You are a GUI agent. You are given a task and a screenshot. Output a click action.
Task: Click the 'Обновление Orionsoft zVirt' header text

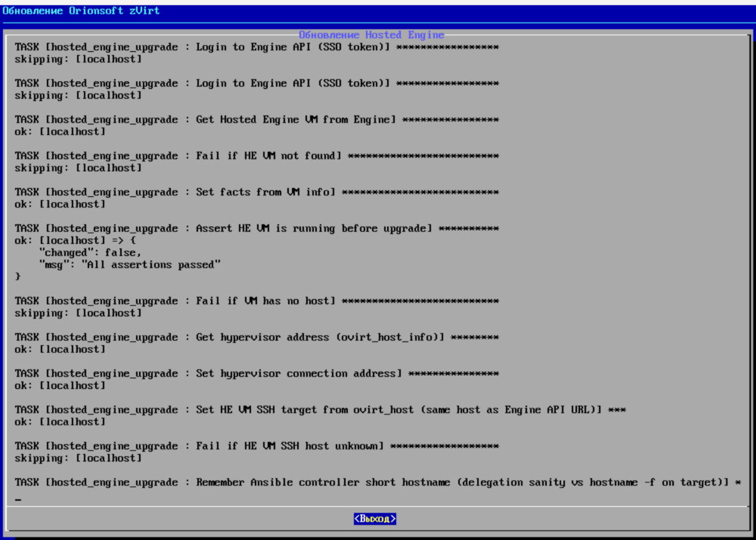click(81, 11)
